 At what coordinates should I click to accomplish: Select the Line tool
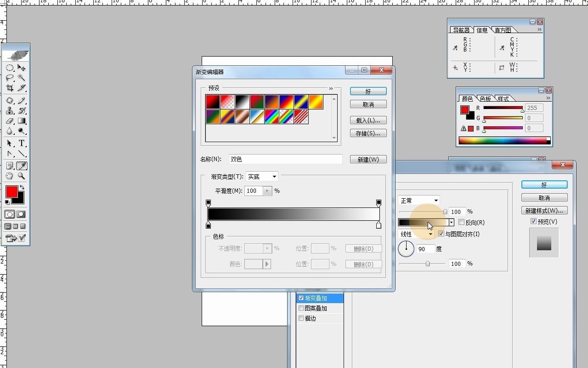(x=22, y=154)
